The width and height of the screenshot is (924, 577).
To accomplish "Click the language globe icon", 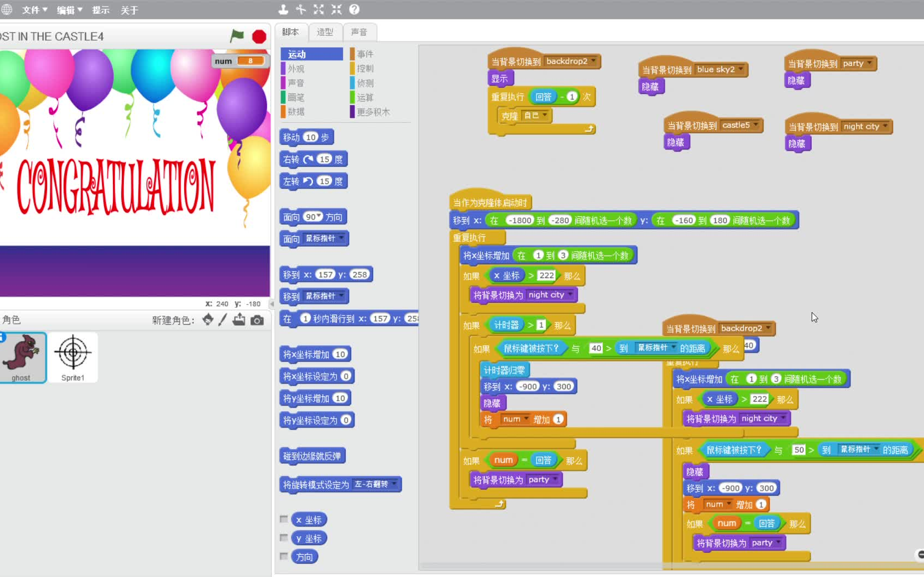I will [7, 9].
